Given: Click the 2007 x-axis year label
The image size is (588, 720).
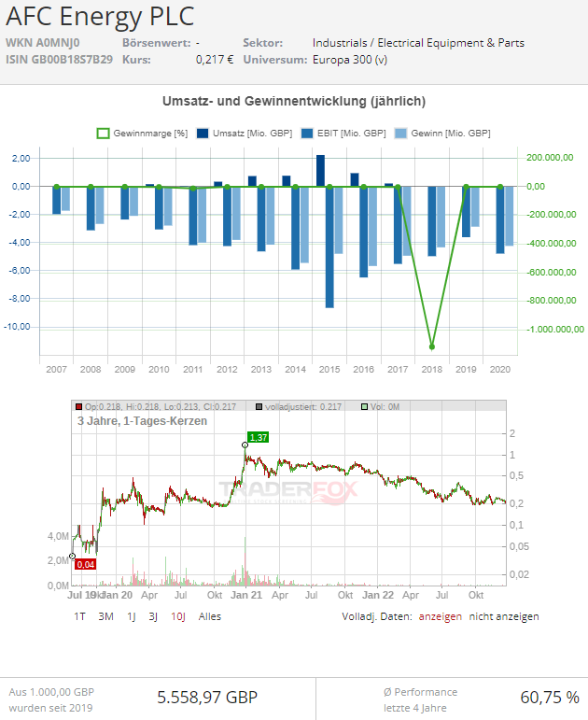Looking at the screenshot, I should 56,369.
